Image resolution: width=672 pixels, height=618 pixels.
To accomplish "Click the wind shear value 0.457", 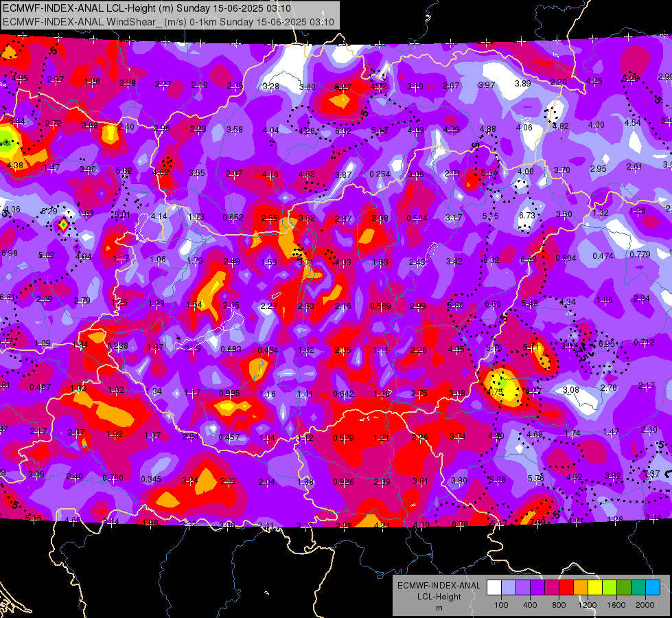I will point(229,437).
